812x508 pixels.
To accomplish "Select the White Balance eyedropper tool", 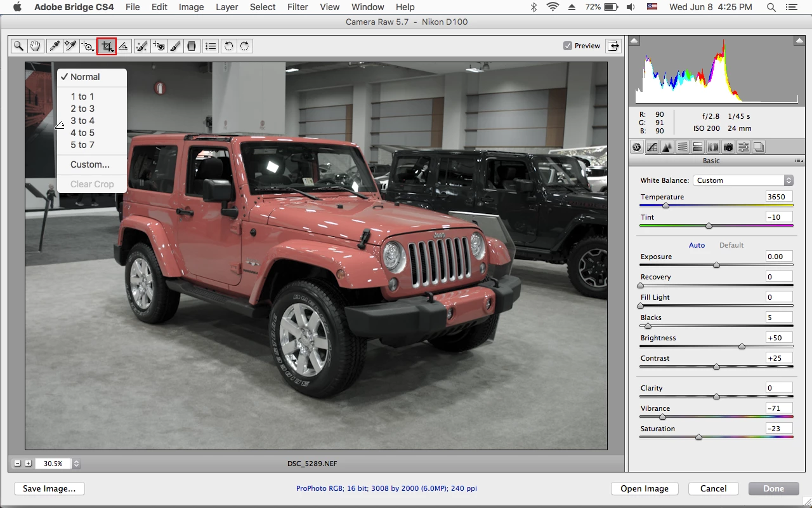I will pyautogui.click(x=55, y=46).
